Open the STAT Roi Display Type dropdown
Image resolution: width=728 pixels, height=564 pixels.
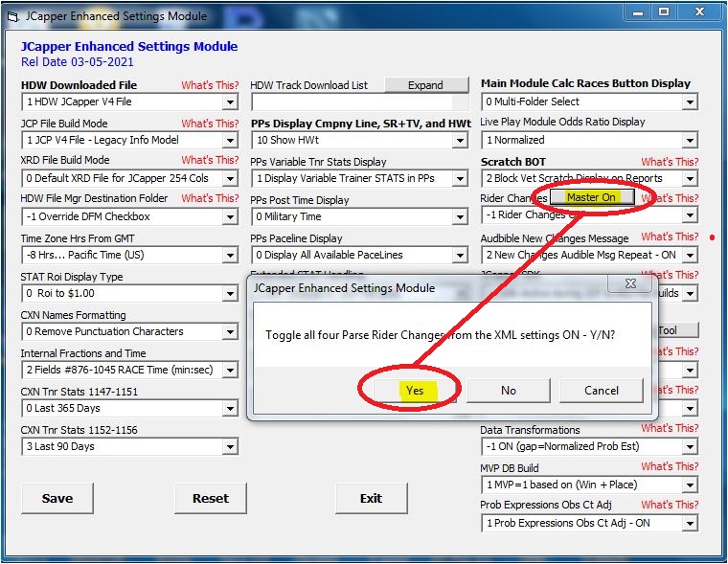(230, 294)
